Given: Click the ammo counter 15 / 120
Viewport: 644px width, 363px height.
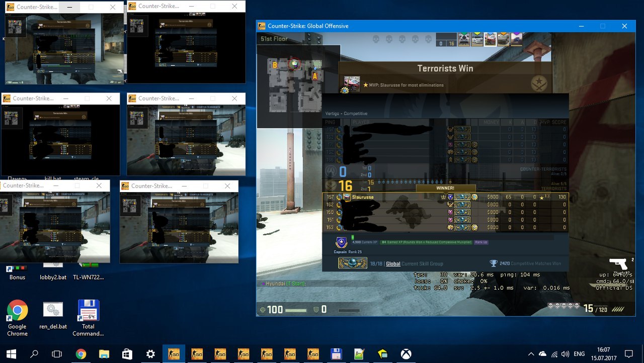Looking at the screenshot, I should click(x=596, y=309).
